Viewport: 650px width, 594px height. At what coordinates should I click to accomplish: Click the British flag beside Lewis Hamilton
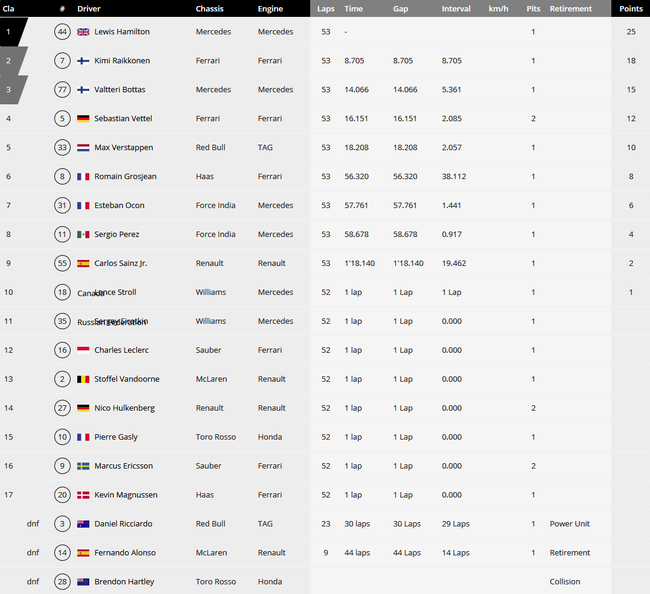point(83,32)
